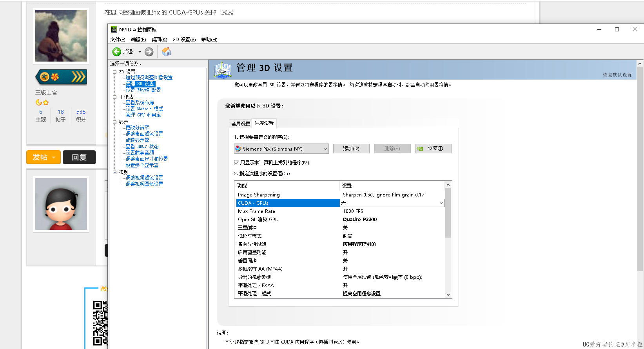This screenshot has width=644, height=349.
Task: Select 查看系统布局 tree item
Action: pos(140,103)
